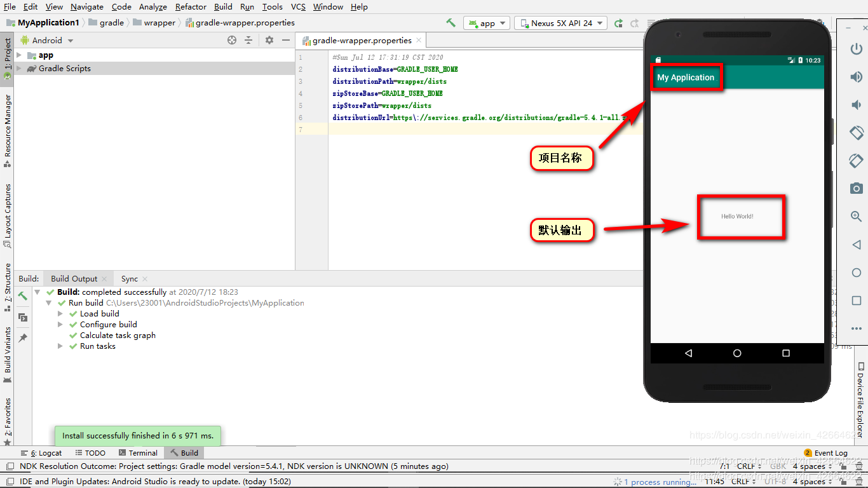Click emulator volume down icon
This screenshot has height=488, width=868.
tap(857, 105)
